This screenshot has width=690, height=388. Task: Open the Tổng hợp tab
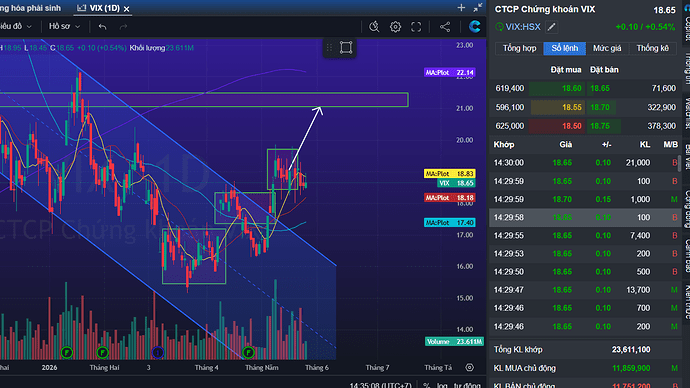[x=519, y=48]
